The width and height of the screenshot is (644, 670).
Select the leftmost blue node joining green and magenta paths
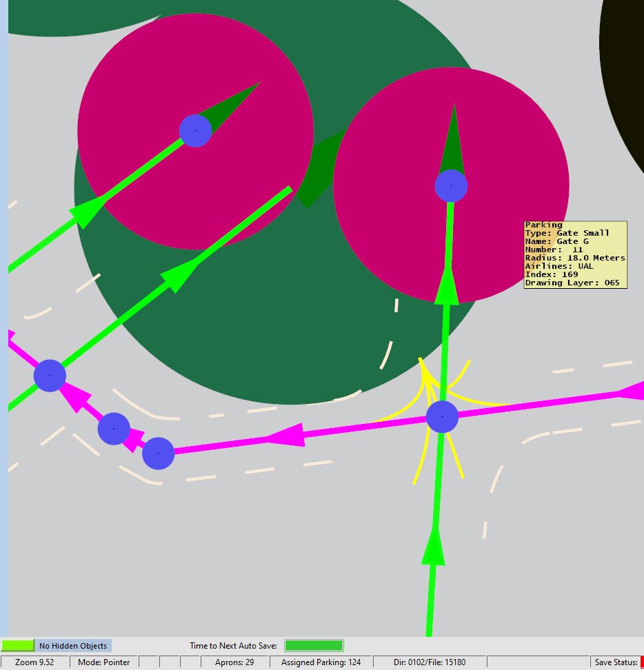pyautogui.click(x=50, y=376)
